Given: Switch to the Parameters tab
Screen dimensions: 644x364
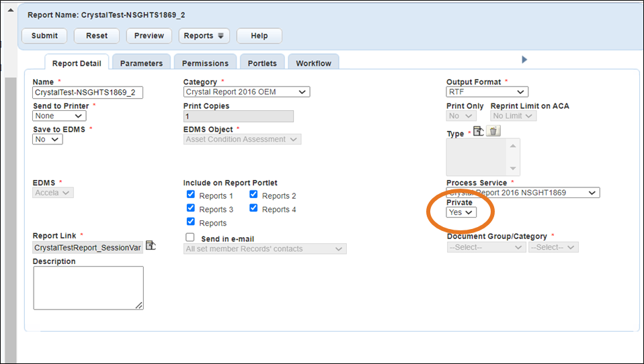Looking at the screenshot, I should pyautogui.click(x=141, y=63).
